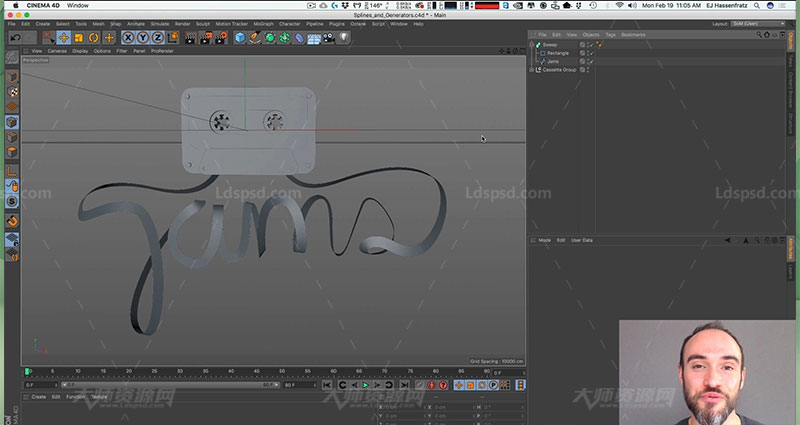
Task: Open viewport Display menu
Action: click(80, 51)
